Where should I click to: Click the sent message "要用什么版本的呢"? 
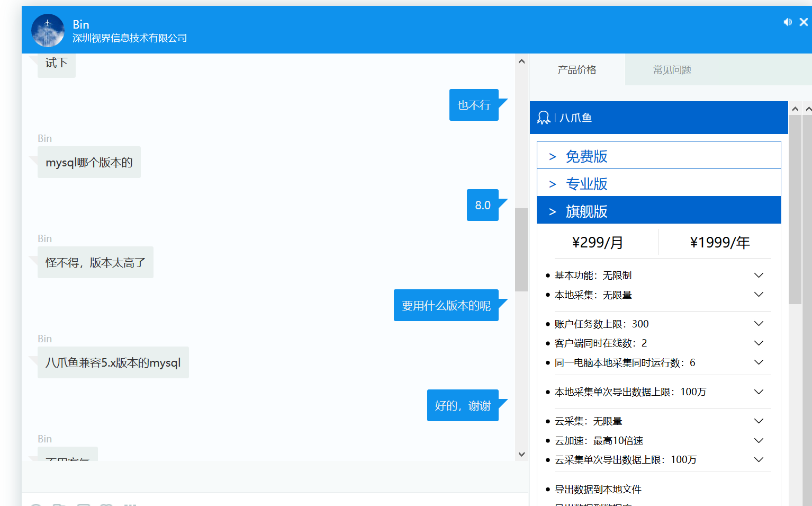[x=446, y=305]
